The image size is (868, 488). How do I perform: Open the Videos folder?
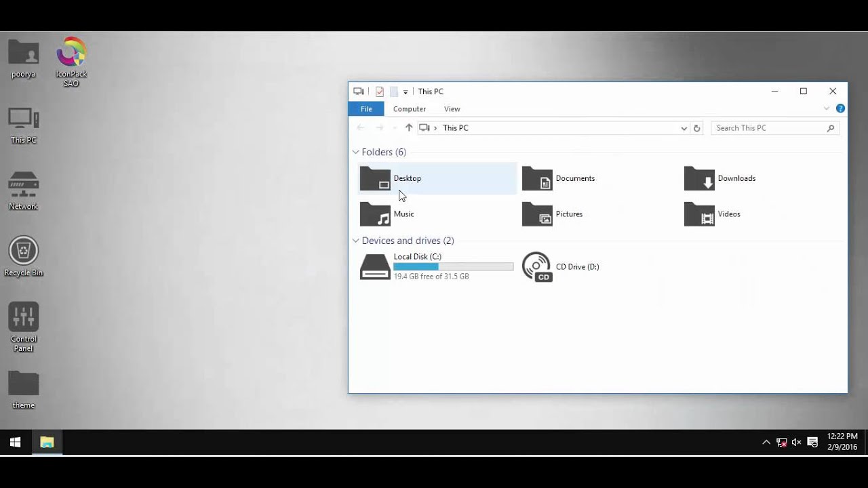tap(728, 213)
